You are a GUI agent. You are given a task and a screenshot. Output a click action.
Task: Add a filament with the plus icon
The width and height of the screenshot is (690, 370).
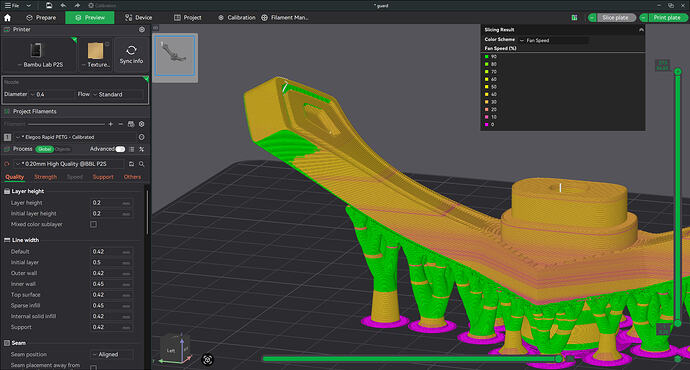click(x=110, y=124)
